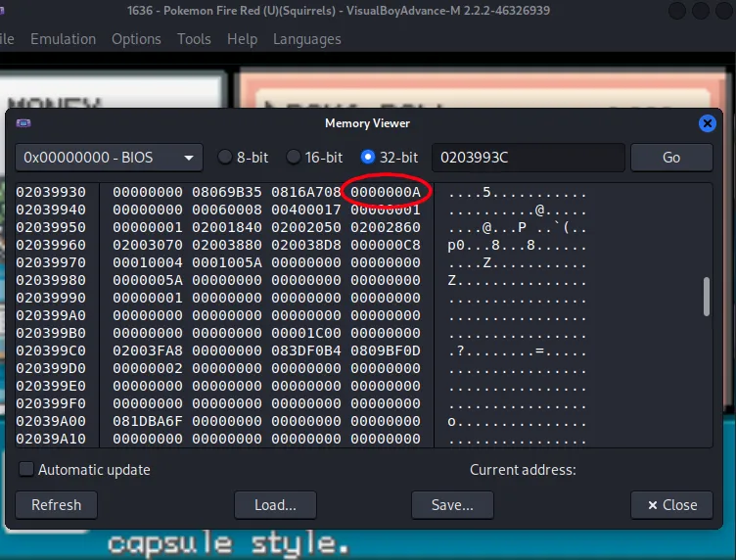Click the Memory Viewer window icon
This screenshot has height=560, width=736.
tap(23, 123)
